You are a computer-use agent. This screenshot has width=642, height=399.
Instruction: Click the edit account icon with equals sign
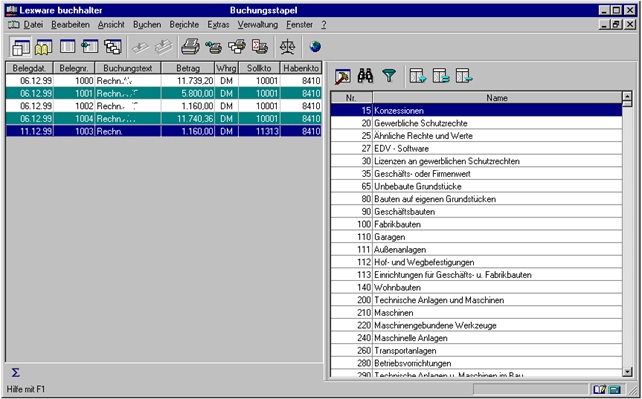[441, 76]
